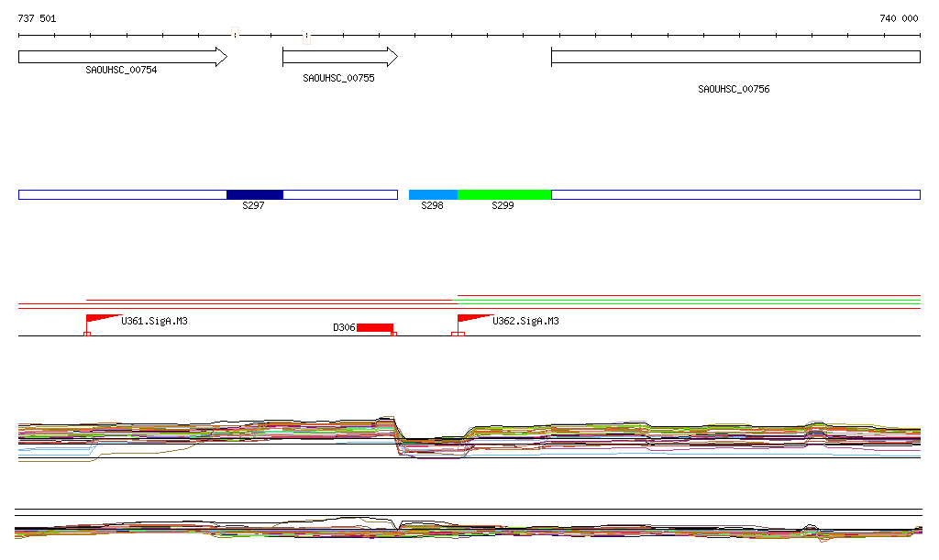This screenshot has height=560, width=939.
Task: Click the S299 label
Action: coord(503,205)
